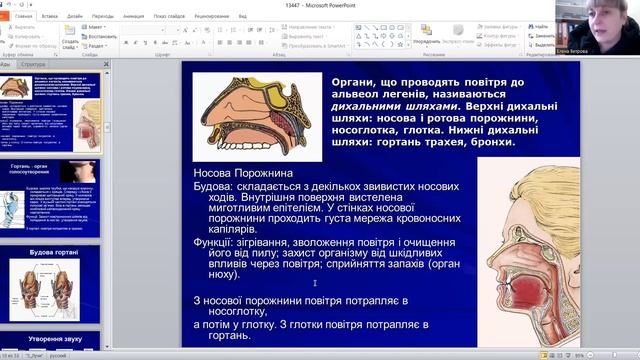Open Выровнять текст (Align Text) menu
The width and height of the screenshot is (640, 360).
[304, 36]
